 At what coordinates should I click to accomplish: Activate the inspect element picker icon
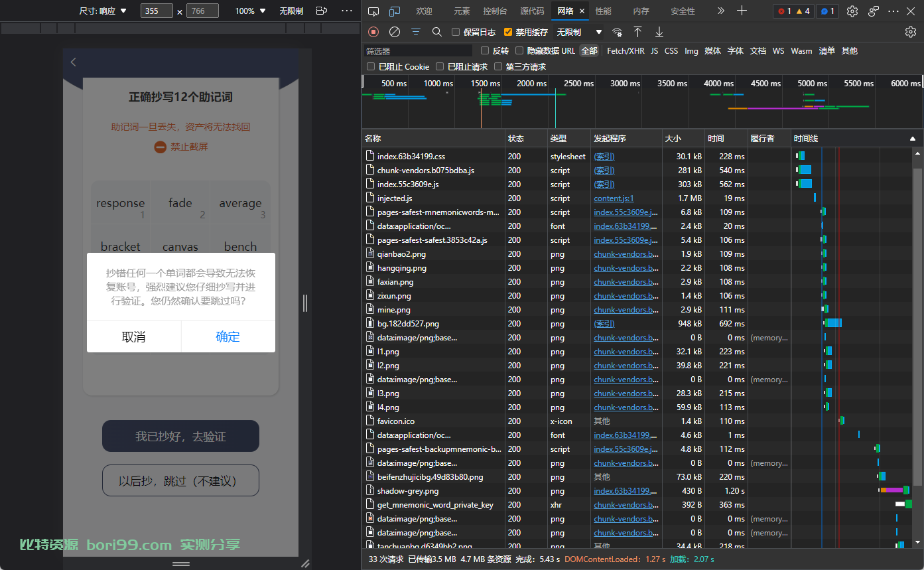click(x=373, y=11)
